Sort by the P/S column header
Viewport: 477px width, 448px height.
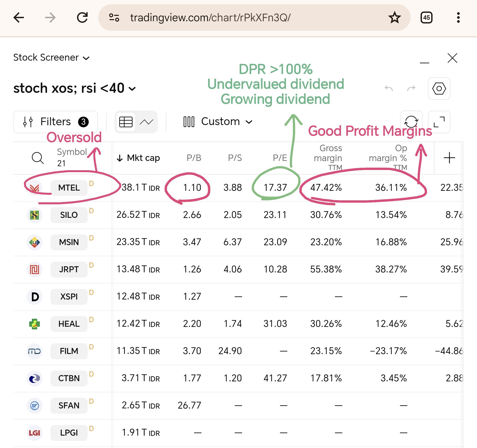(x=235, y=158)
